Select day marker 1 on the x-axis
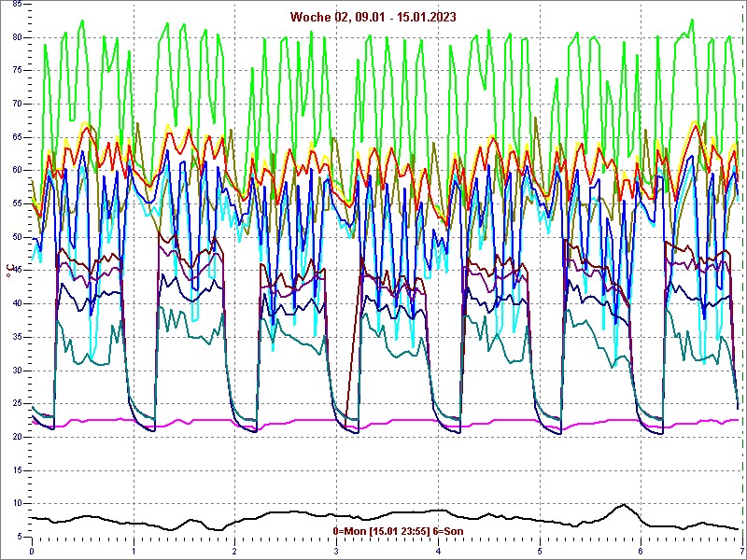This screenshot has width=747, height=560. click(134, 551)
